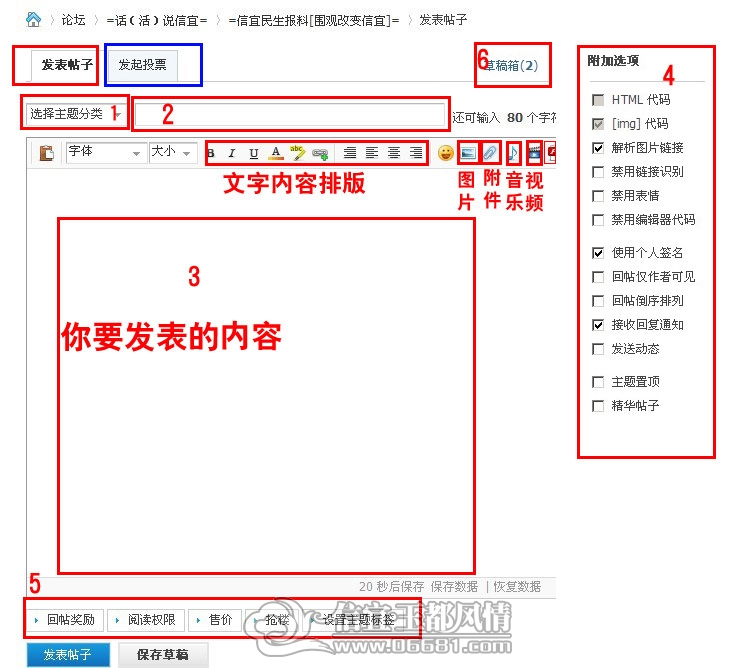This screenshot has width=756, height=668.
Task: Open the 大小 size dropdown
Action: (173, 152)
